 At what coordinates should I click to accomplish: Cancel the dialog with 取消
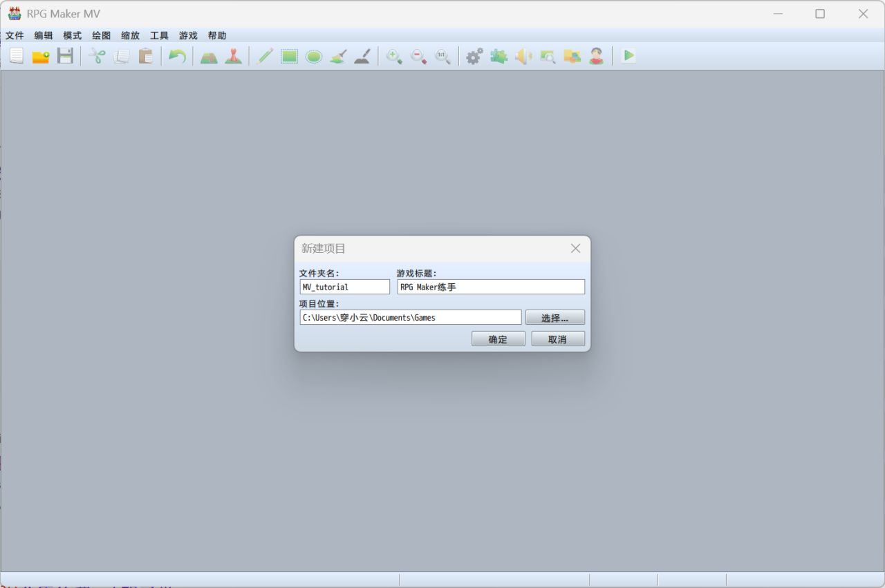[x=557, y=339]
